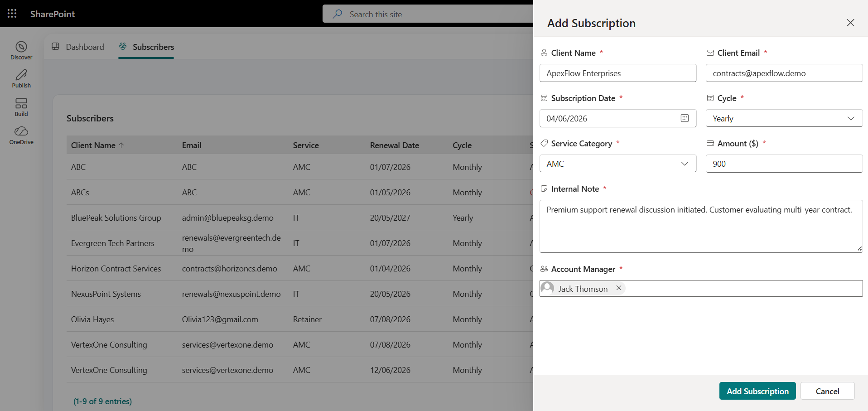The image size is (868, 411).
Task: Click the admin@bluepeaksg.demo email cell
Action: pos(228,218)
